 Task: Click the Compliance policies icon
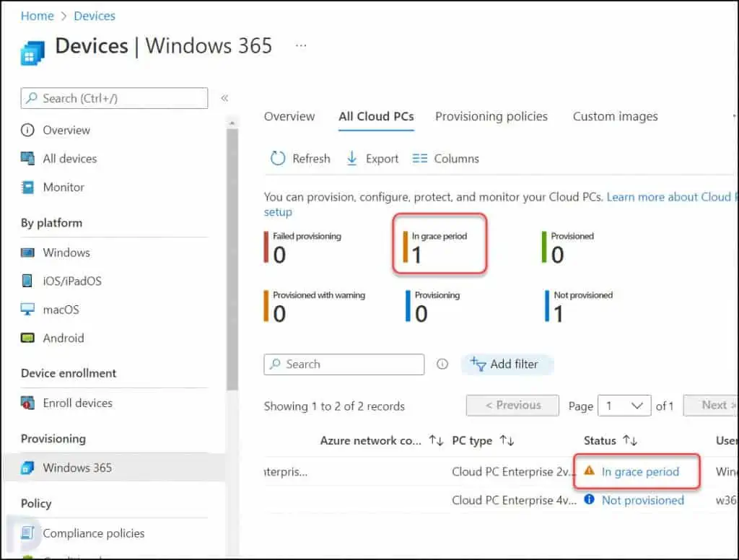coord(27,533)
